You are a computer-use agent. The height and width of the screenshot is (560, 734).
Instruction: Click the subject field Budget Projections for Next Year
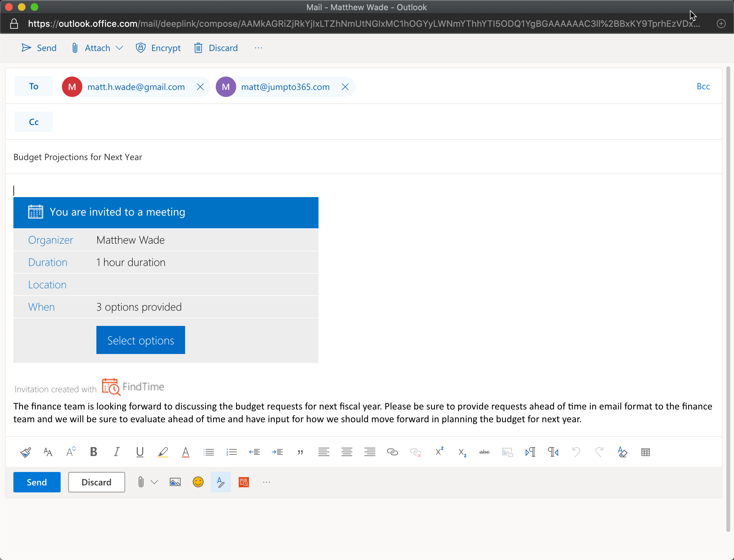(x=363, y=157)
